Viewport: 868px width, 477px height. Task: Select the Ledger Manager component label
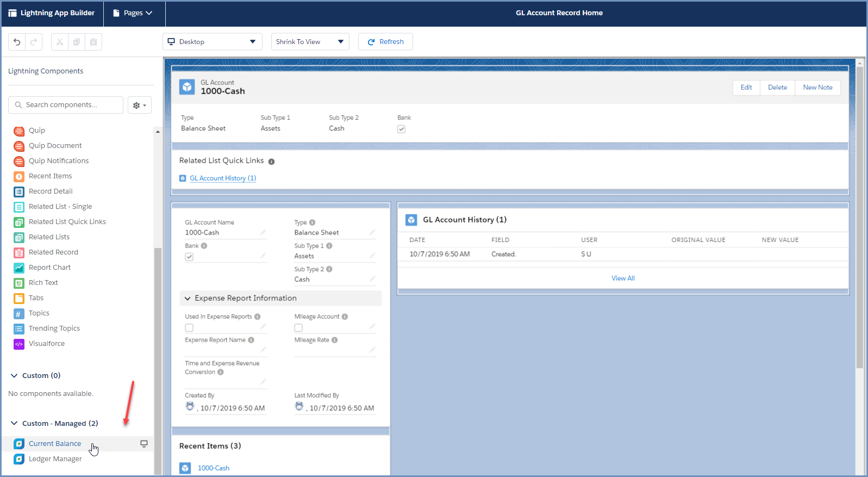tap(55, 459)
